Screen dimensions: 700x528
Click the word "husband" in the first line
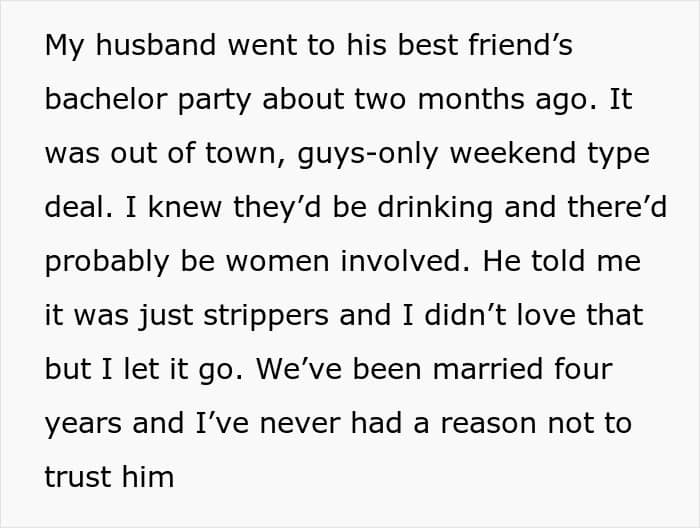pos(150,48)
